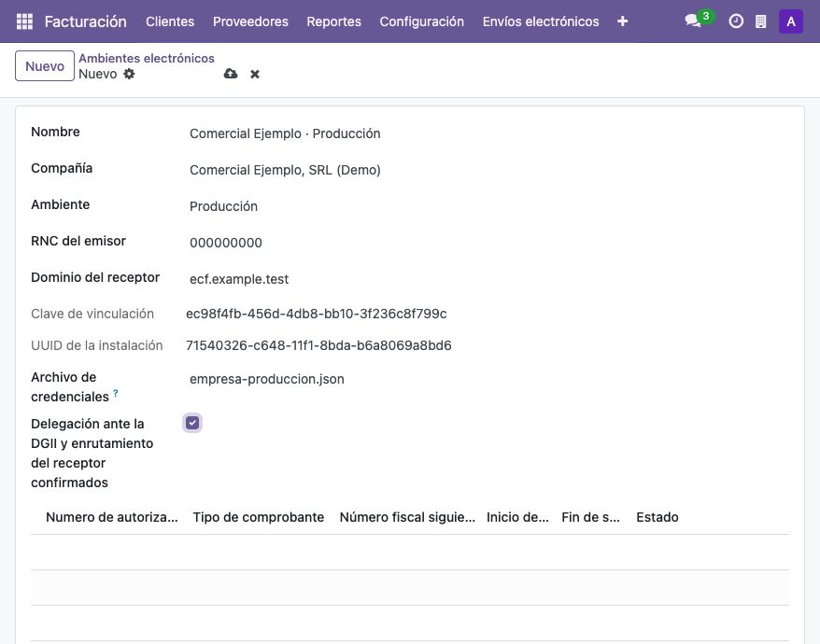Open the gear actions menu next to Nuevo
The height and width of the screenshot is (644, 820).
129,74
